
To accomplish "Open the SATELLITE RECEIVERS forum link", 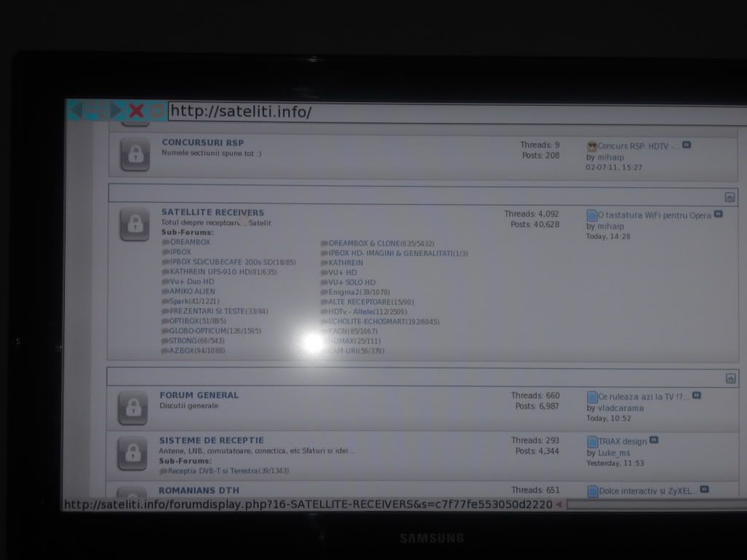I will (212, 212).
